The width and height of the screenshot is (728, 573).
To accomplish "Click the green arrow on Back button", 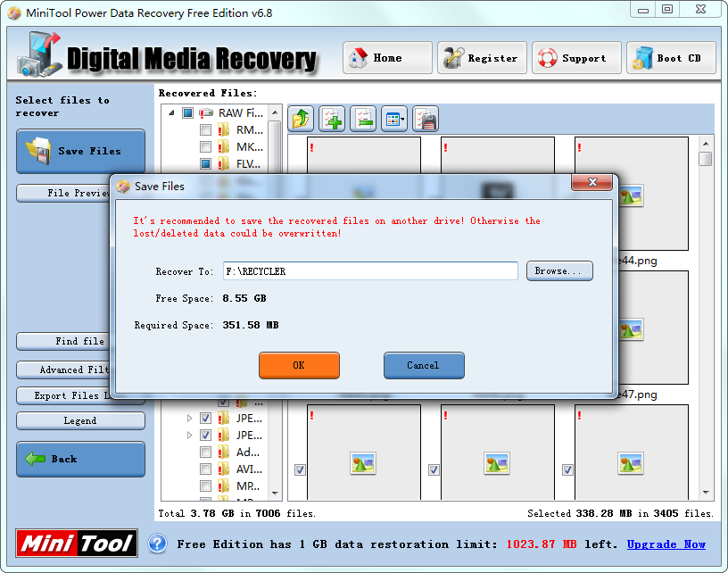I will pyautogui.click(x=36, y=459).
